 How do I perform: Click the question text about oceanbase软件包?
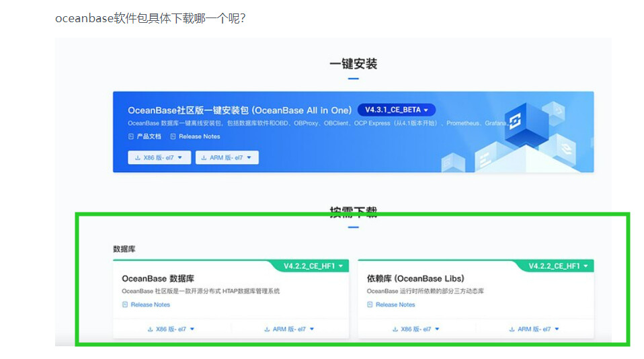click(x=151, y=18)
